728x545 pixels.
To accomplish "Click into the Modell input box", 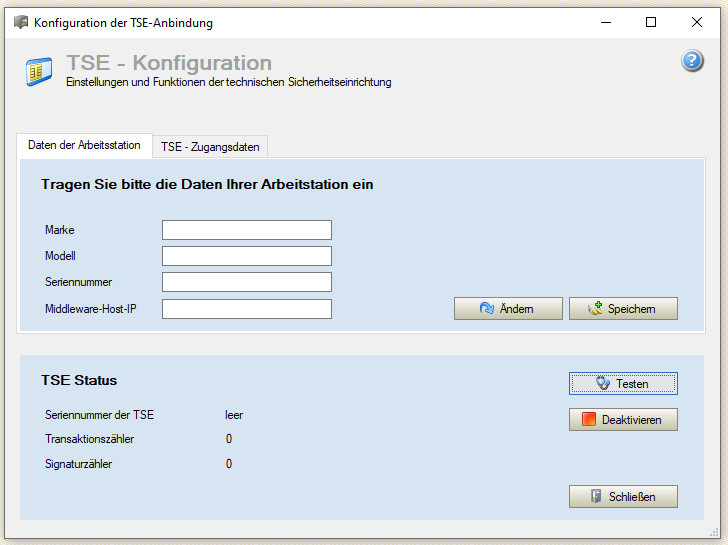I will pyautogui.click(x=246, y=256).
